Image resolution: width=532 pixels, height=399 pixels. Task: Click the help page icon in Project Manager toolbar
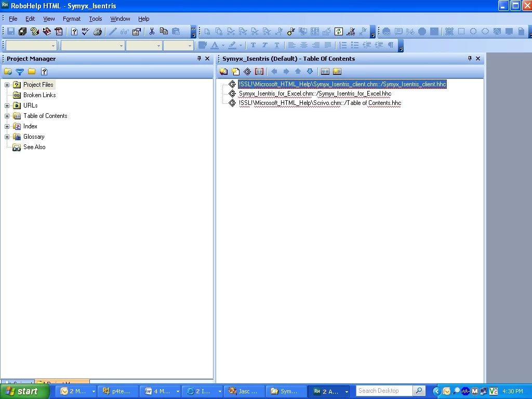pyautogui.click(x=44, y=72)
